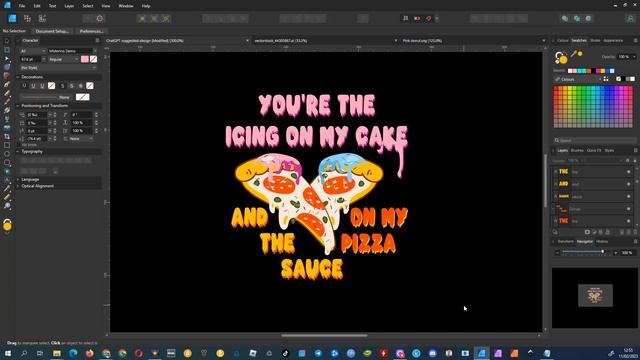Viewport: 640px width, 360px height.
Task: Switch to the Export persona icon
Action: coord(42,18)
